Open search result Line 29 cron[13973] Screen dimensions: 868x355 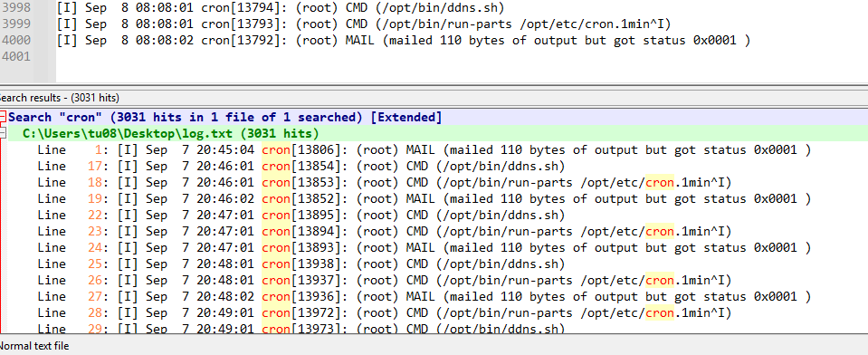[301, 329]
